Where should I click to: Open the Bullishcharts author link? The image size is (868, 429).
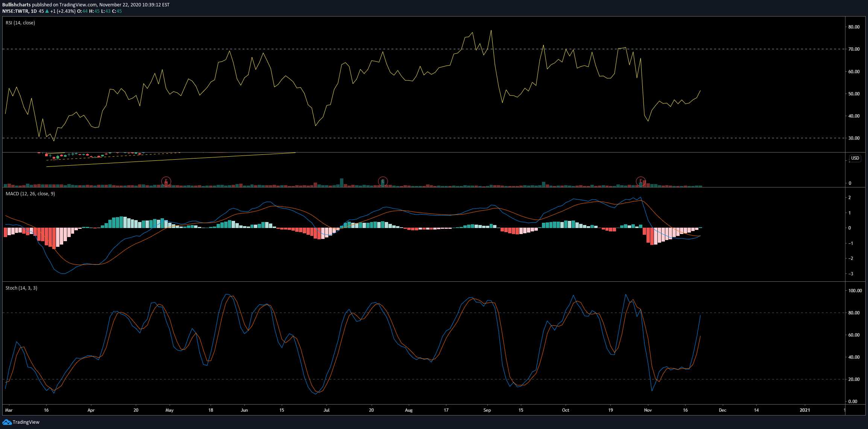17,5
